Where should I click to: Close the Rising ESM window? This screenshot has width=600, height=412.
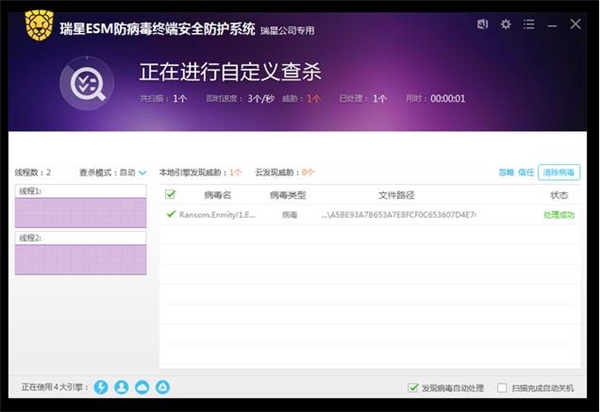point(575,24)
